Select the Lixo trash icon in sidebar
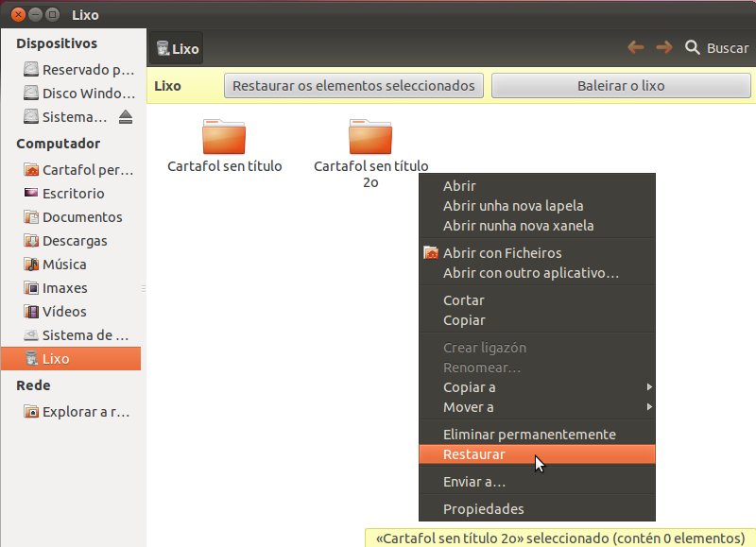This screenshot has width=756, height=547. click(x=31, y=359)
